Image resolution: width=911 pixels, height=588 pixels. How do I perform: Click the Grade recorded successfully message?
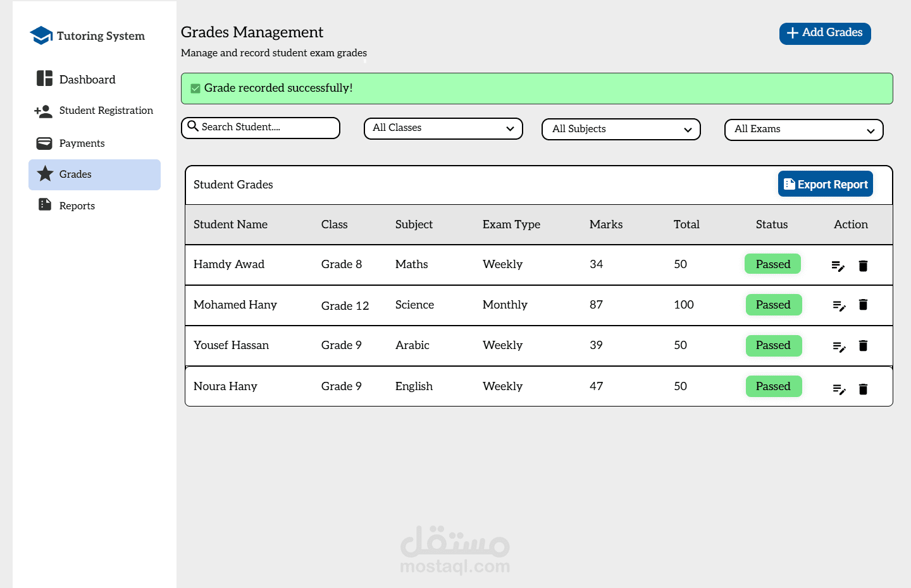(278, 88)
